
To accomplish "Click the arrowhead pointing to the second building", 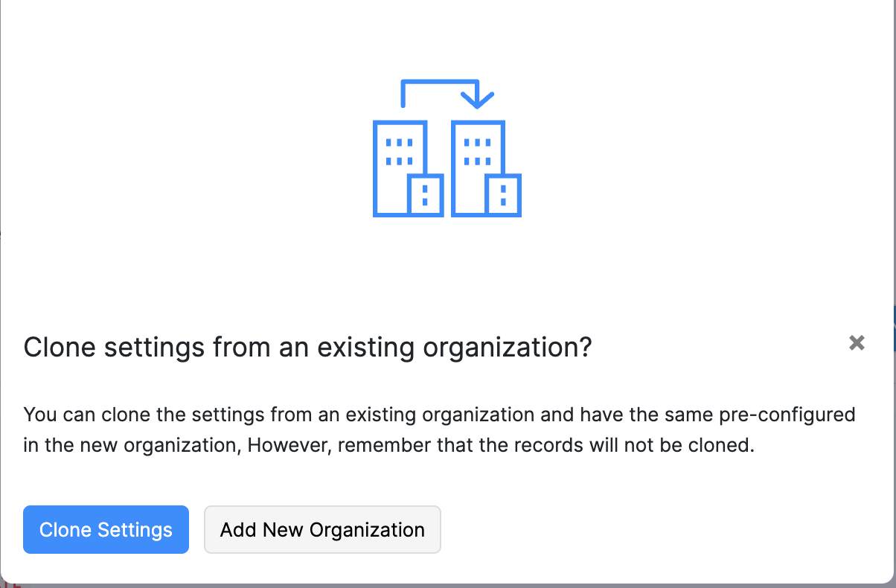I will point(477,98).
